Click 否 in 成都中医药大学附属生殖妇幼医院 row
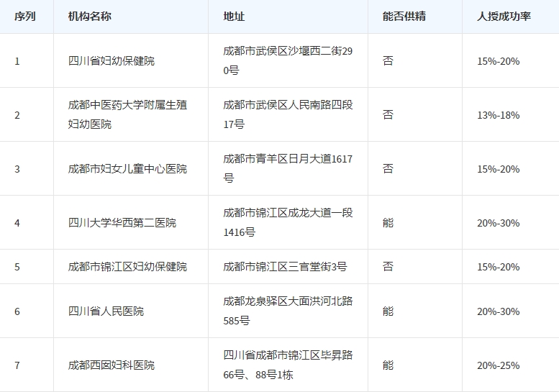This screenshot has height=392, width=559. [x=388, y=115]
